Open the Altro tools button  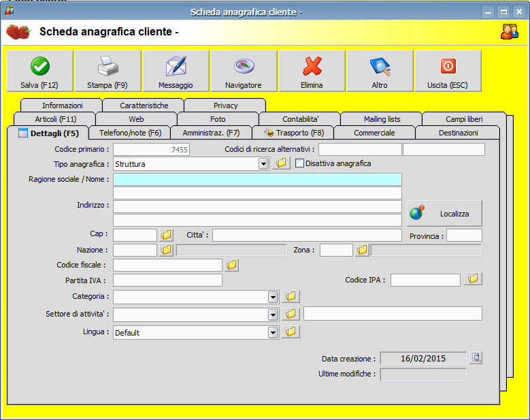click(380, 71)
